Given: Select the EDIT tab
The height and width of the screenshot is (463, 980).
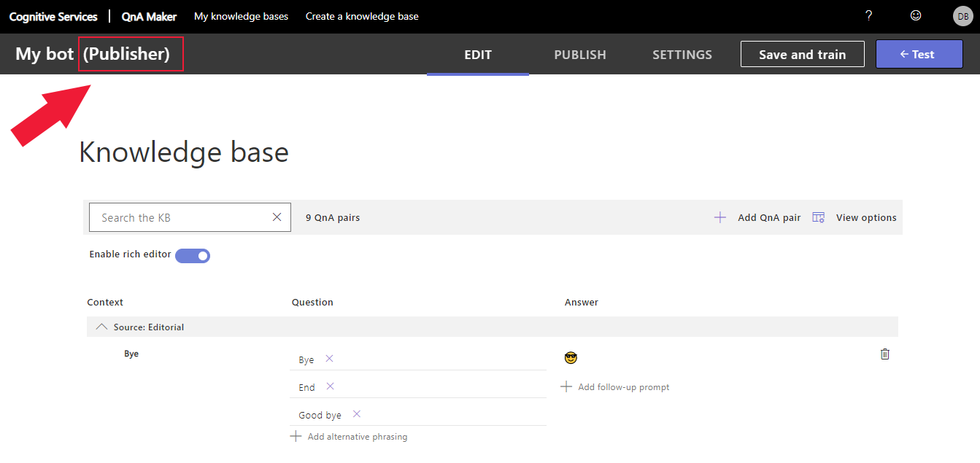Looking at the screenshot, I should click(x=478, y=55).
